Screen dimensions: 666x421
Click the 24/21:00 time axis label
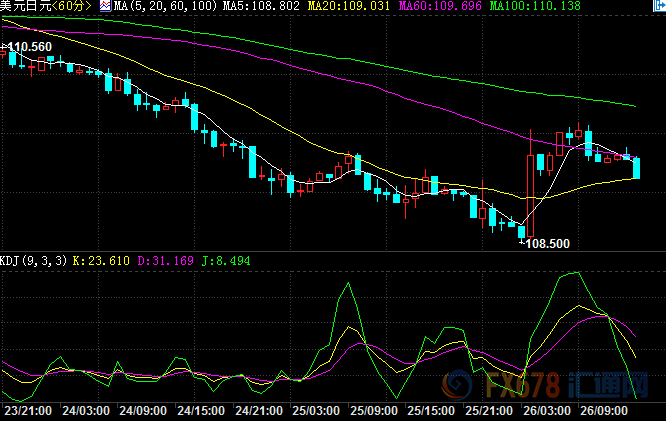259,411
